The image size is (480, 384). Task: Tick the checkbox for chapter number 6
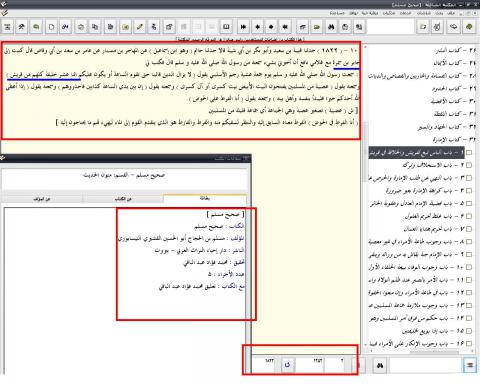(469, 216)
